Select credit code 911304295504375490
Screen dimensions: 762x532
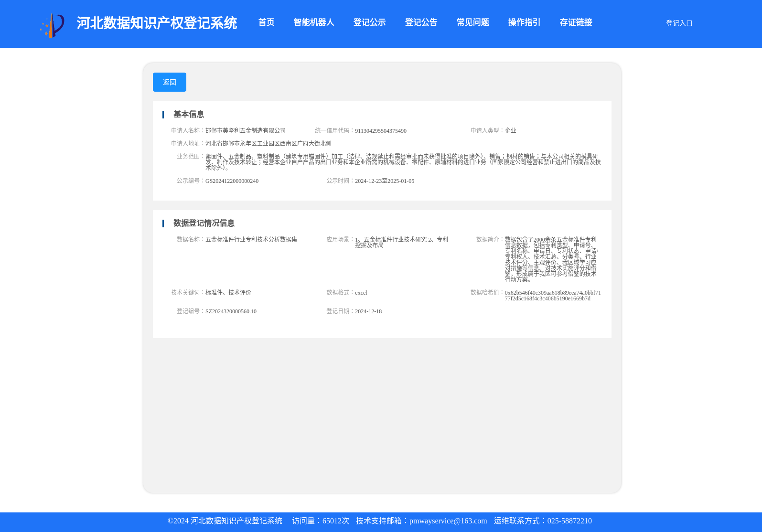pos(381,131)
